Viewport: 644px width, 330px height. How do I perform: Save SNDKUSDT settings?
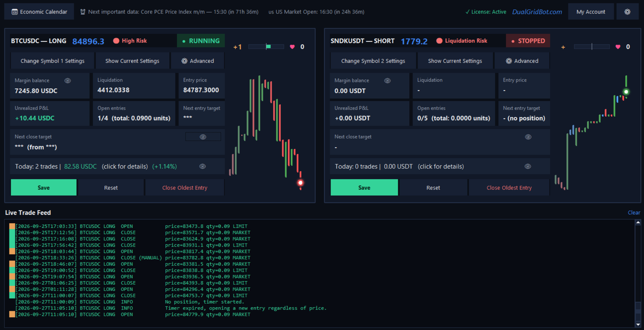pos(364,188)
